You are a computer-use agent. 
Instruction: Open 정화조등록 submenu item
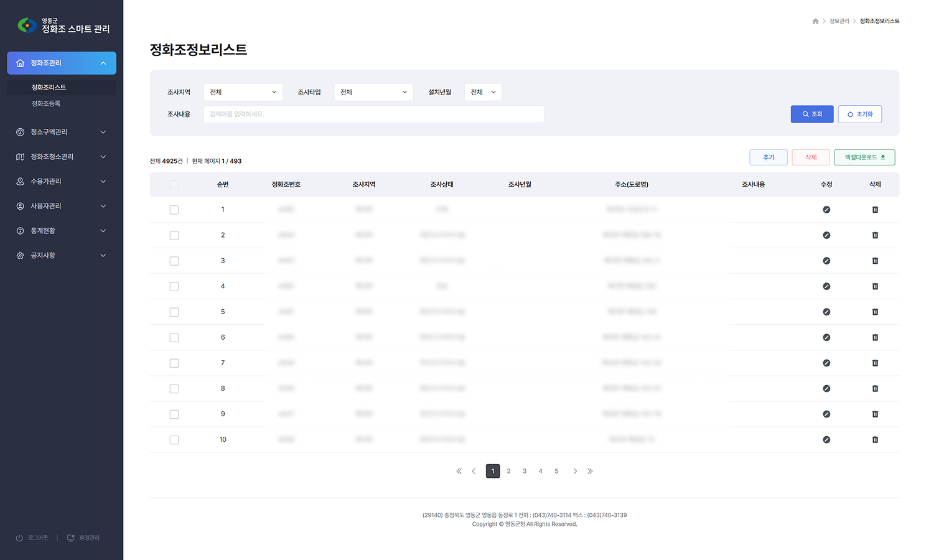tap(46, 103)
